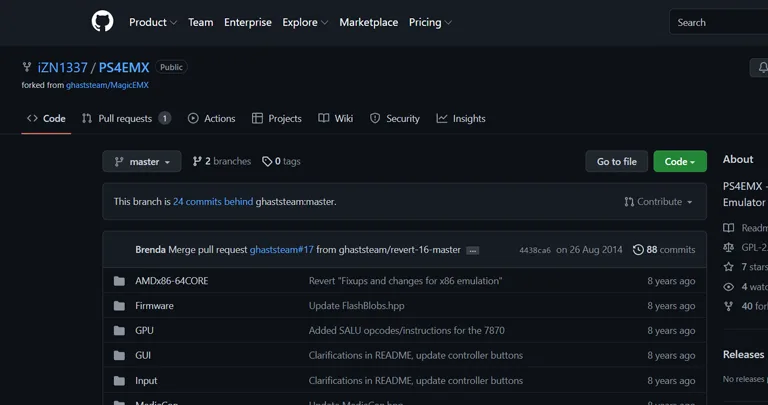Open the Firmware folder
Screen dimensions: 768x405
(154, 306)
